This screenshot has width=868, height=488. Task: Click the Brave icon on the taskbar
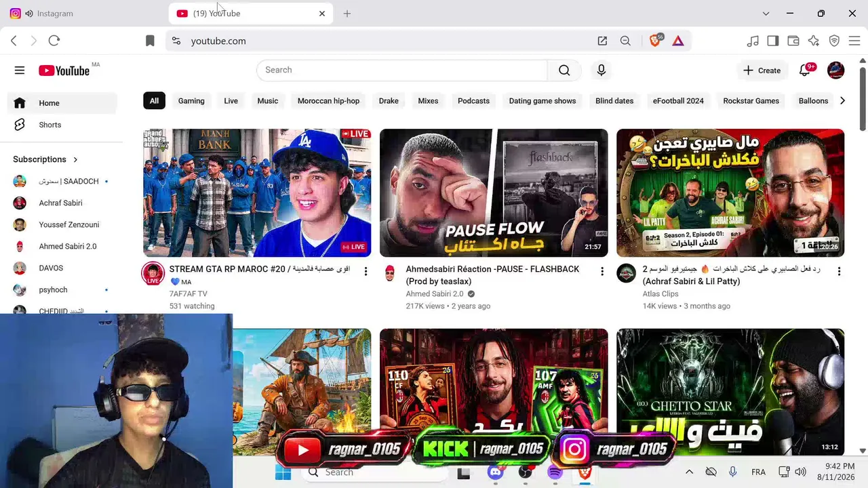pos(585,472)
